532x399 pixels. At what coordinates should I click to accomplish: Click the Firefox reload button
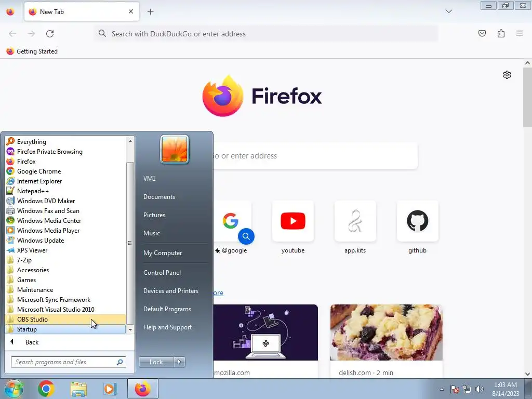(x=50, y=34)
